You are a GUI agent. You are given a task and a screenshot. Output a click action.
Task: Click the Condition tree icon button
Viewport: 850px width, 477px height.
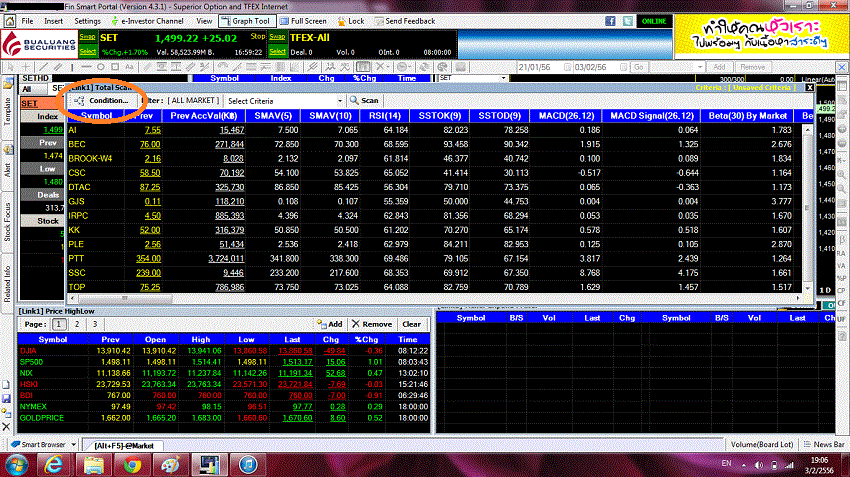(101, 100)
